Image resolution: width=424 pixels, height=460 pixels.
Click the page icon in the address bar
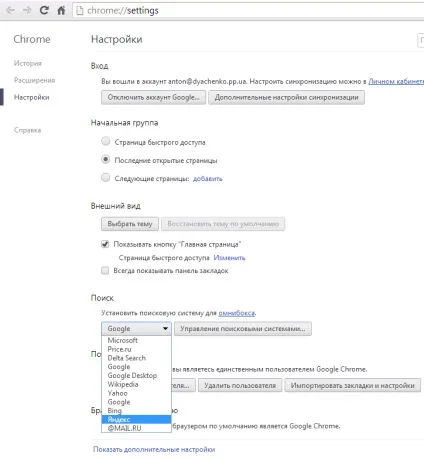[80, 11]
